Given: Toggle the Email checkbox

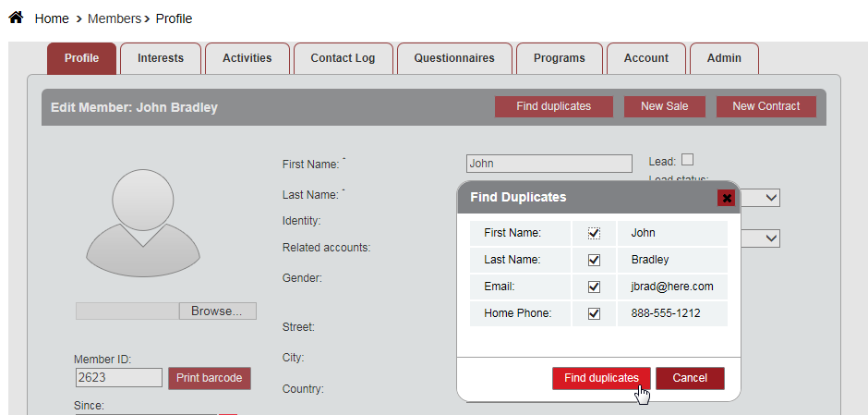Looking at the screenshot, I should coord(594,287).
